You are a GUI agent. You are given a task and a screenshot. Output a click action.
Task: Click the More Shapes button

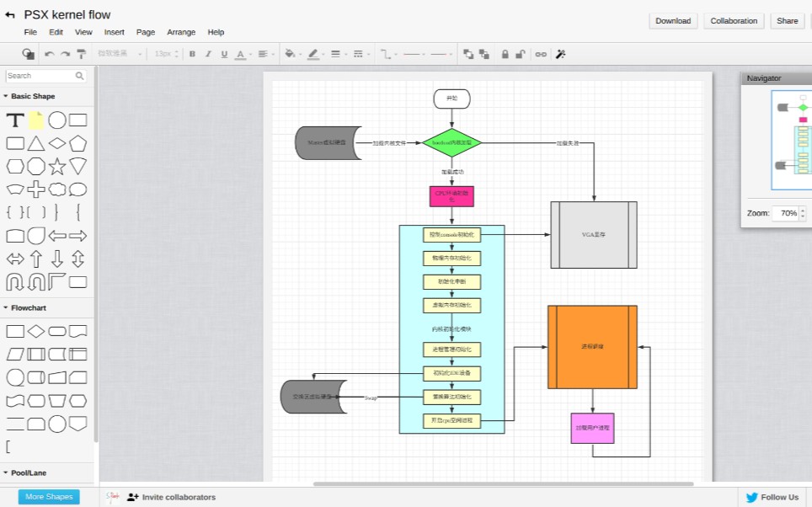pos(49,497)
